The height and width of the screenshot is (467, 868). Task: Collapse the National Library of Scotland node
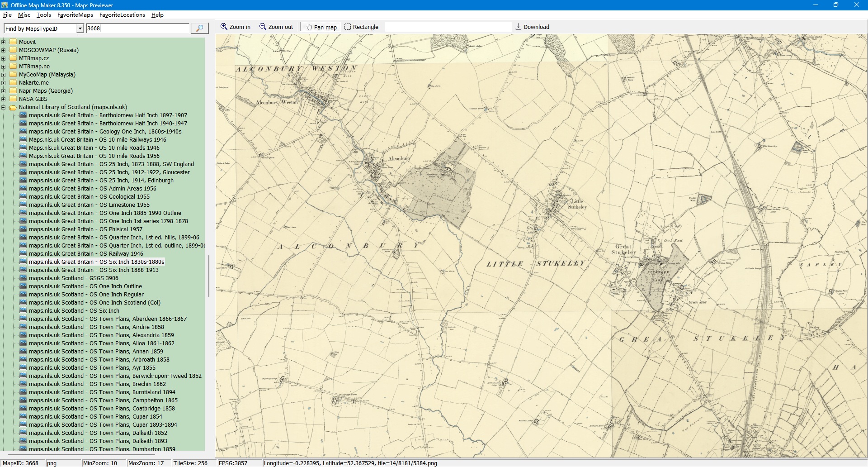point(4,107)
